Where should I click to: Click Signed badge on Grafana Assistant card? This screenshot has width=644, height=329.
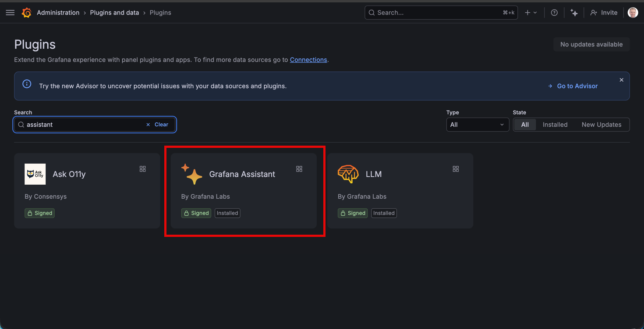tap(196, 213)
